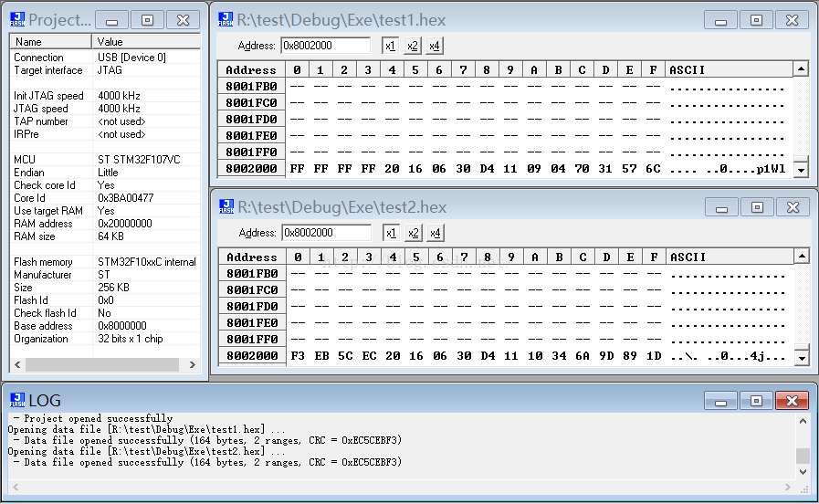
Task: Click LOG window scroll down arrow
Action: [803, 472]
